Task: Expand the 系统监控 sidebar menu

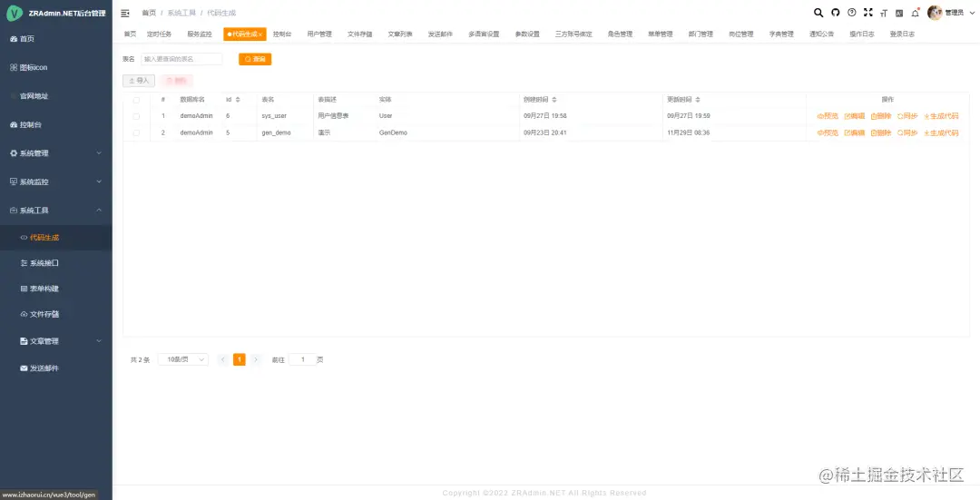Action: 56,181
